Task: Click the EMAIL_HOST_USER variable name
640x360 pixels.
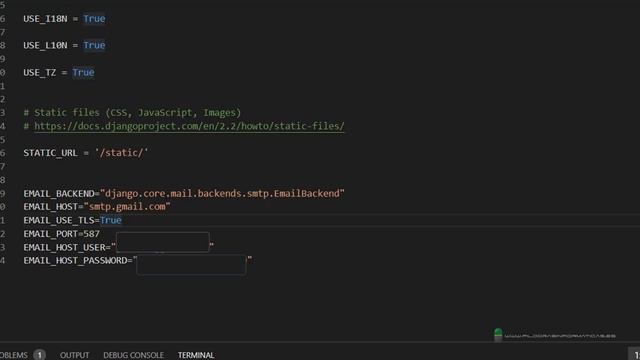Action: coord(64,247)
